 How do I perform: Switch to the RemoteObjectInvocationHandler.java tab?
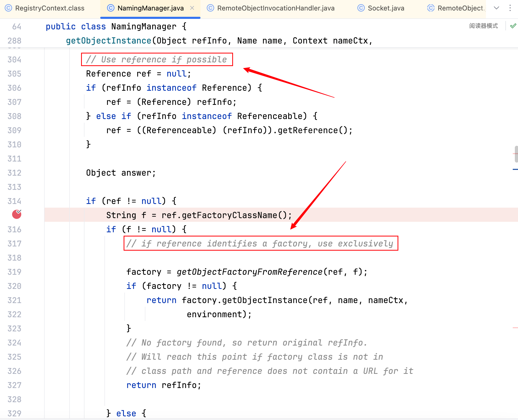(x=276, y=8)
